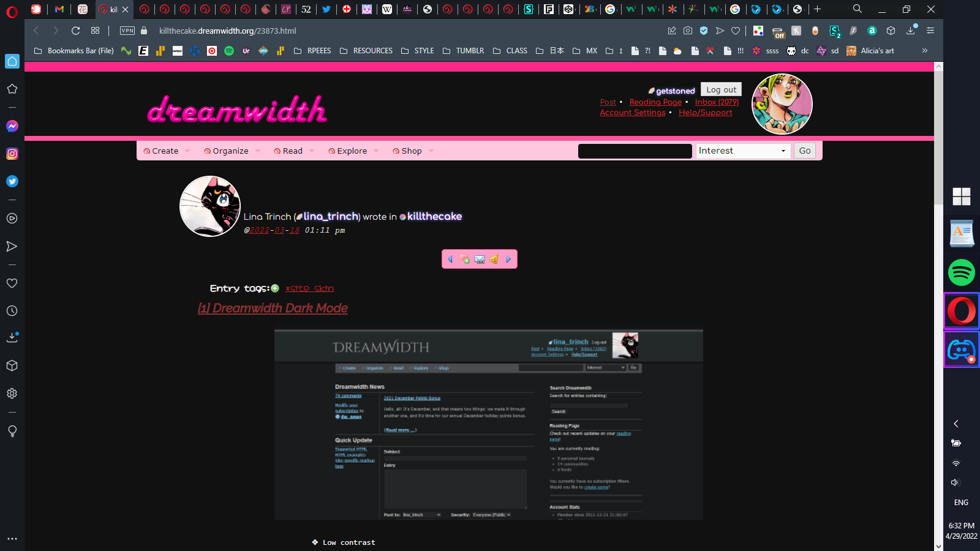Open Opera sidebar History clock icon
The image size is (980, 551).
point(12,311)
